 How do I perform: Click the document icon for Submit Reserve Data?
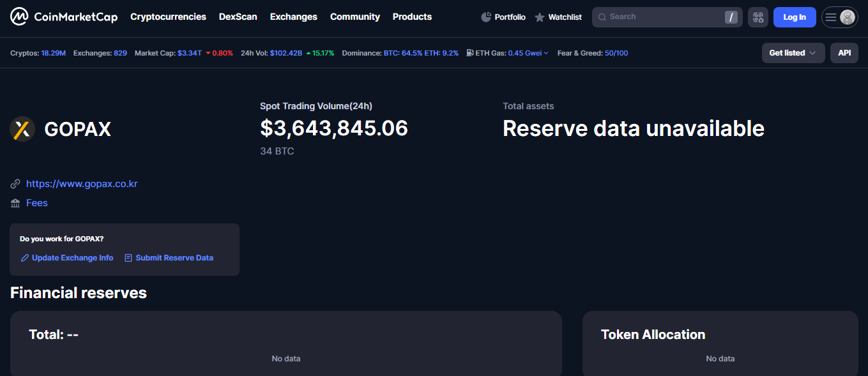pyautogui.click(x=128, y=258)
